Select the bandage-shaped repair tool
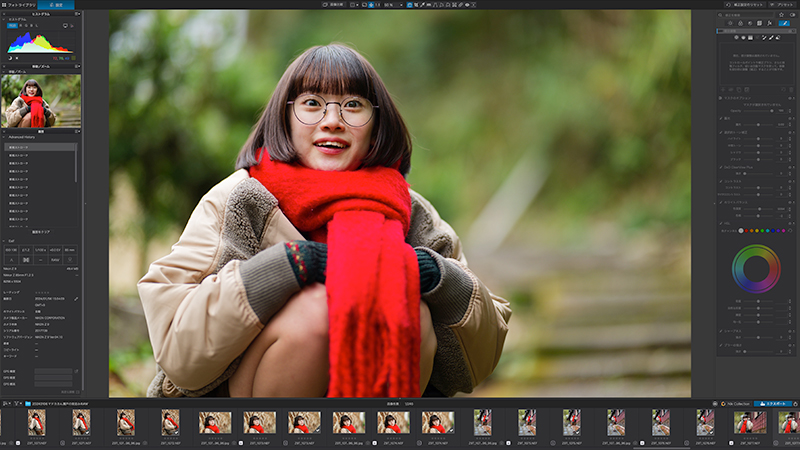This screenshot has width=800, height=450. coord(461,5)
